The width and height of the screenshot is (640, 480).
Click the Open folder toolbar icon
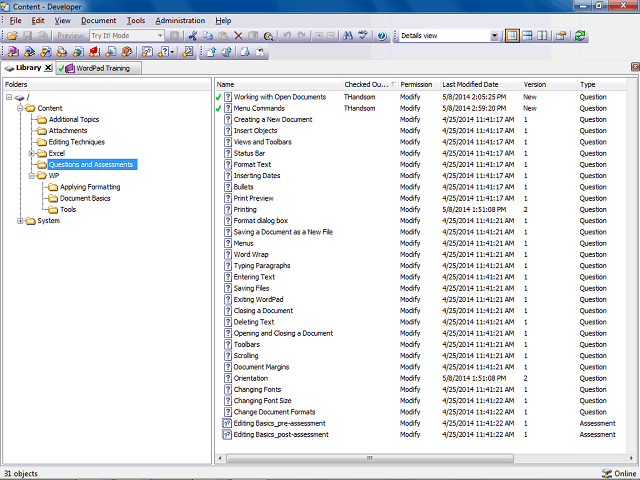[x=12, y=36]
